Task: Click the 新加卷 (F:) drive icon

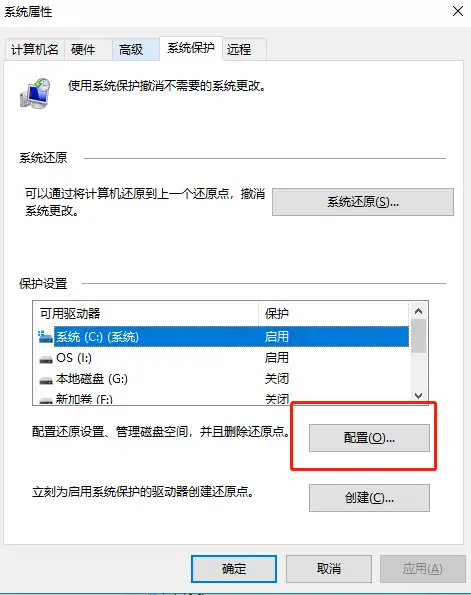Action: point(46,400)
